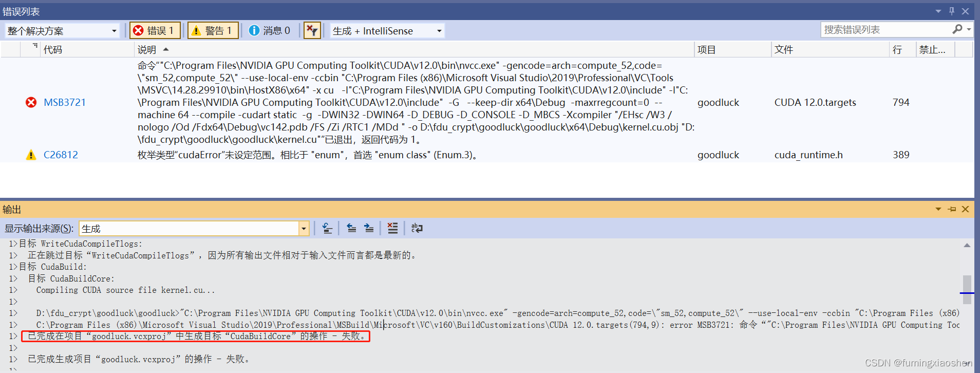Click the 错误列表 panel title
The image size is (980, 373).
coord(21,11)
